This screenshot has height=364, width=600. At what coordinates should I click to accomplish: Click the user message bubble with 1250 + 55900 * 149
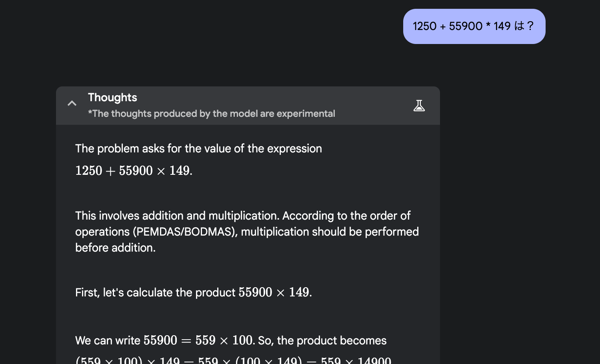(x=474, y=26)
